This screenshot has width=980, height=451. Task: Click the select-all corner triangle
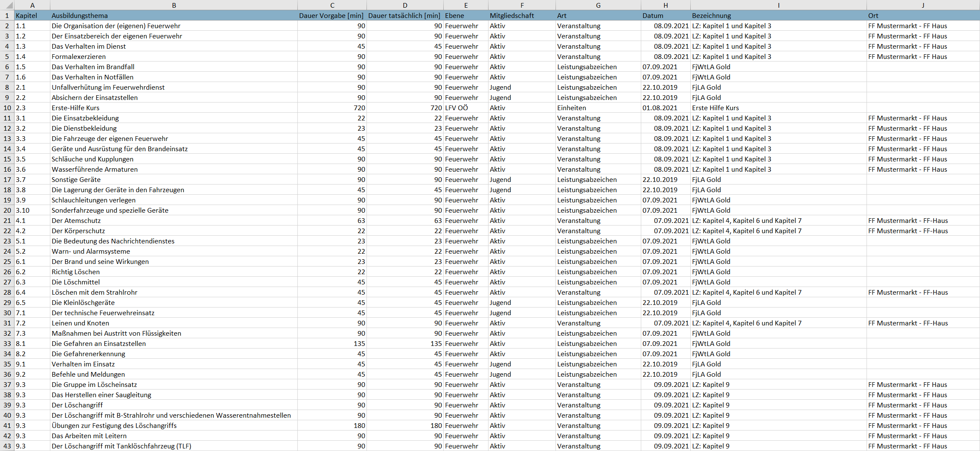coord(7,5)
